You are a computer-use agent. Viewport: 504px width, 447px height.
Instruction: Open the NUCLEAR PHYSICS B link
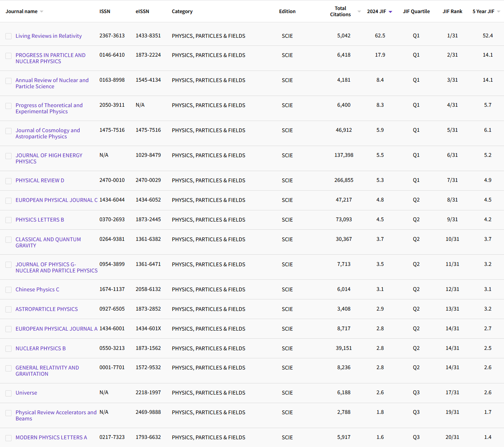[x=40, y=348]
